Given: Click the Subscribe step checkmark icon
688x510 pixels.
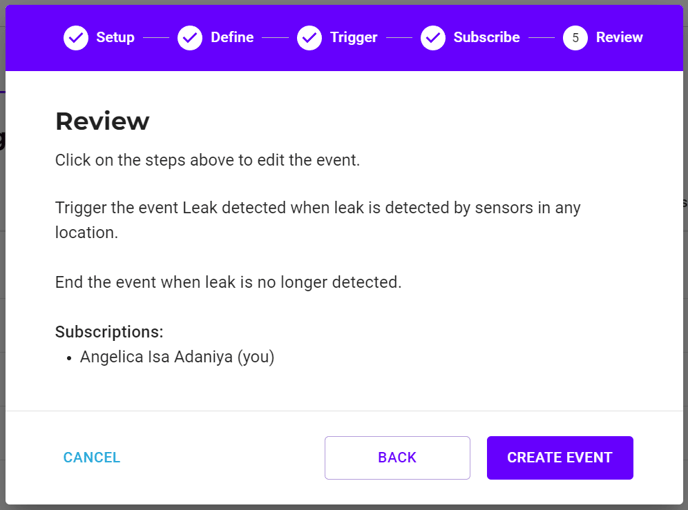Looking at the screenshot, I should click(x=433, y=38).
